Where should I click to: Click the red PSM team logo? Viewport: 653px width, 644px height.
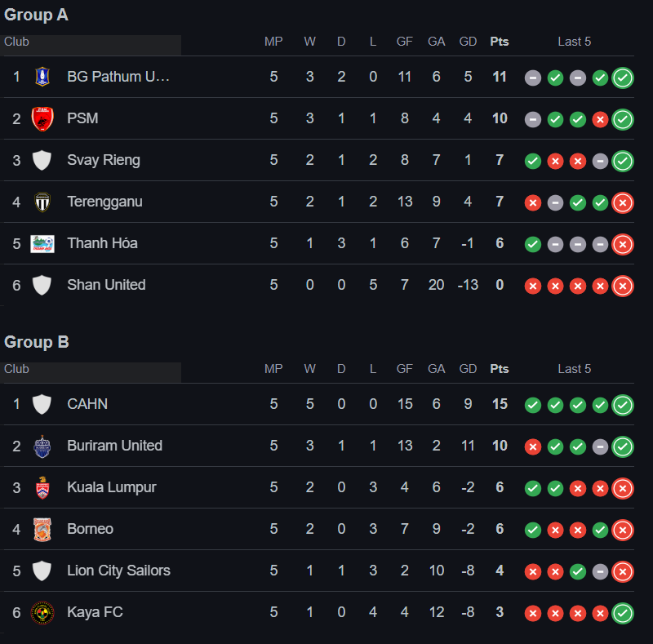(x=42, y=118)
